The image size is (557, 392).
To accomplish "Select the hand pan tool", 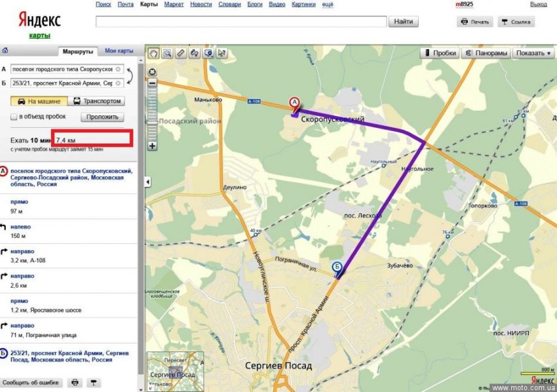I will (x=153, y=53).
